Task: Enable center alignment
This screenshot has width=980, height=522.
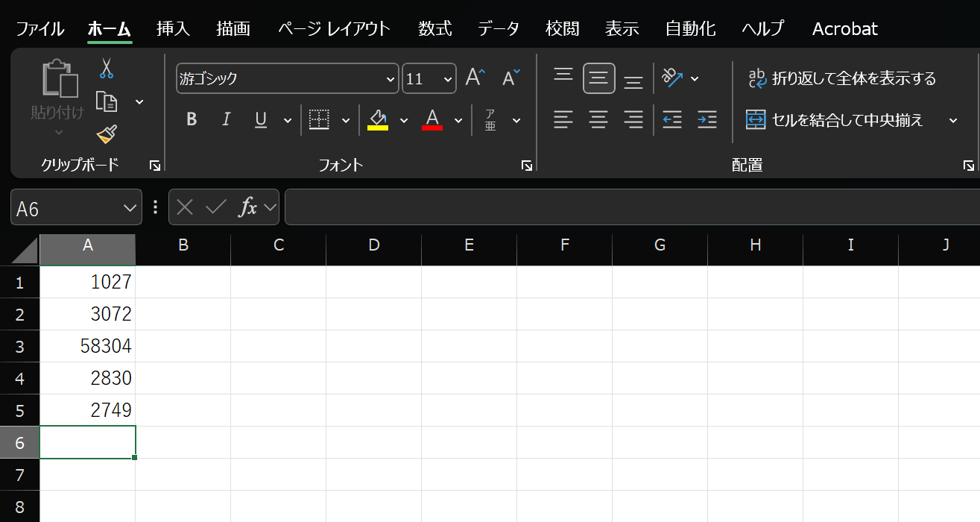Action: pyautogui.click(x=598, y=119)
